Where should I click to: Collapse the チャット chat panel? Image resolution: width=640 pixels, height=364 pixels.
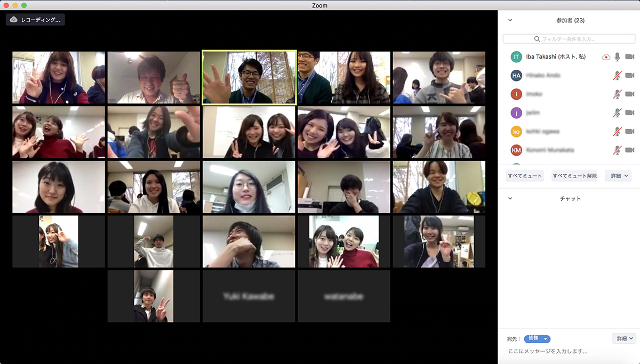click(x=510, y=198)
